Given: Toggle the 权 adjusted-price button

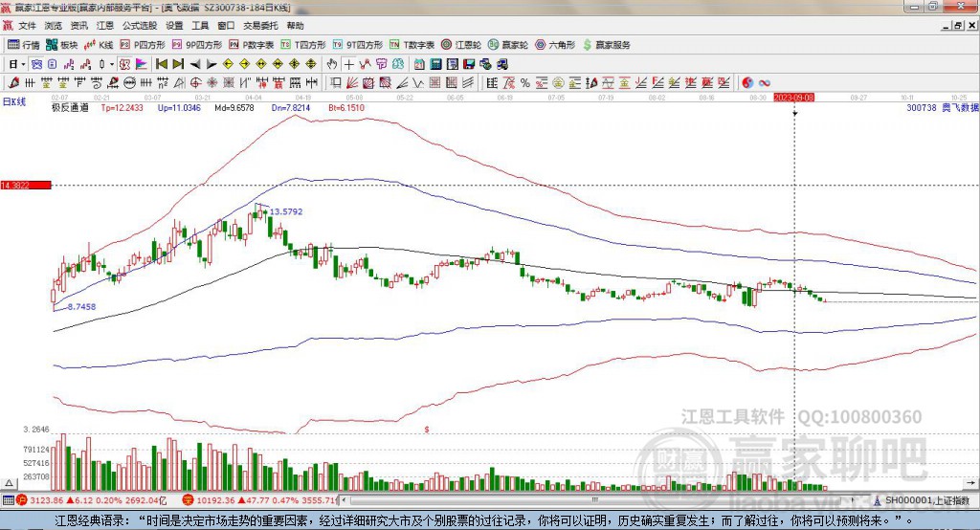Looking at the screenshot, I should tap(124, 64).
